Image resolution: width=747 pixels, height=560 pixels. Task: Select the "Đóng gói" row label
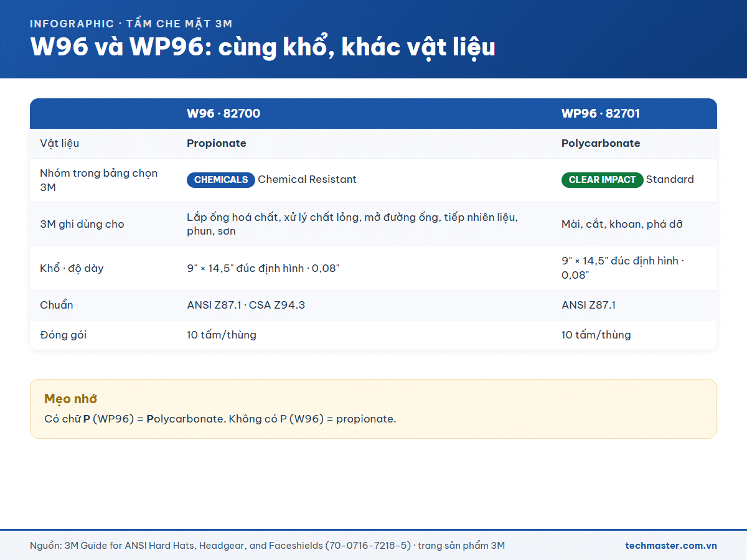point(63,335)
